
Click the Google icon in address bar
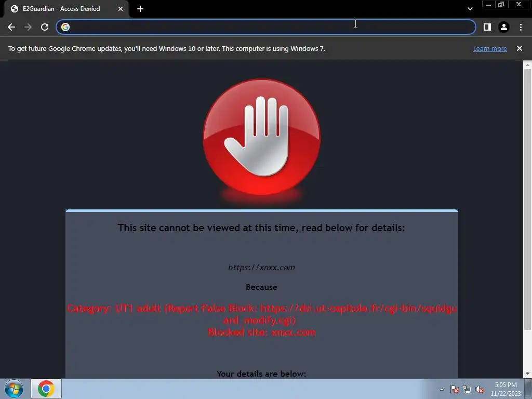coord(65,27)
